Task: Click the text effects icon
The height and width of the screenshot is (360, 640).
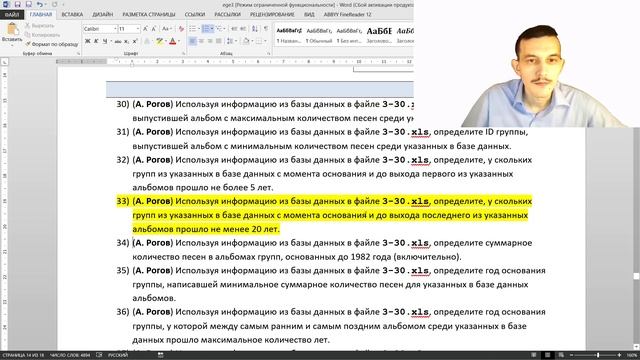Action: coord(147,41)
